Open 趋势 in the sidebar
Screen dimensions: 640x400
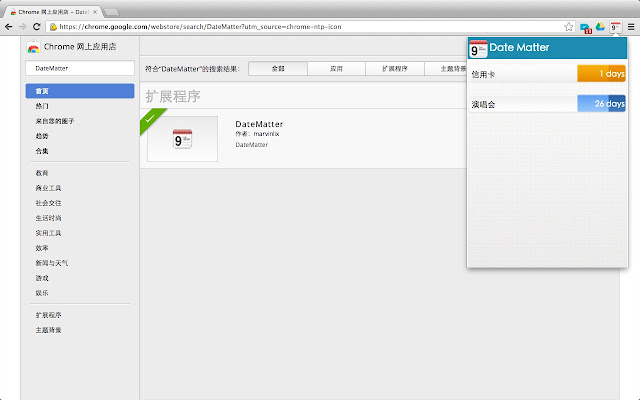coord(42,136)
